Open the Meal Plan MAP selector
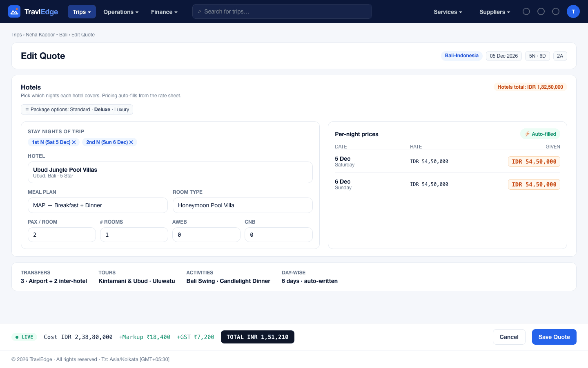Image resolution: width=588 pixels, height=368 pixels. pos(98,205)
